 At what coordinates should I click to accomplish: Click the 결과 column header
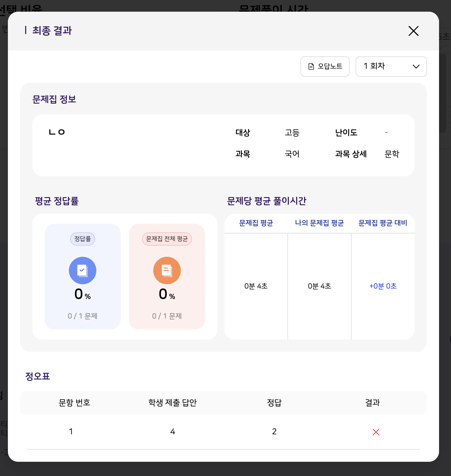[x=372, y=403]
